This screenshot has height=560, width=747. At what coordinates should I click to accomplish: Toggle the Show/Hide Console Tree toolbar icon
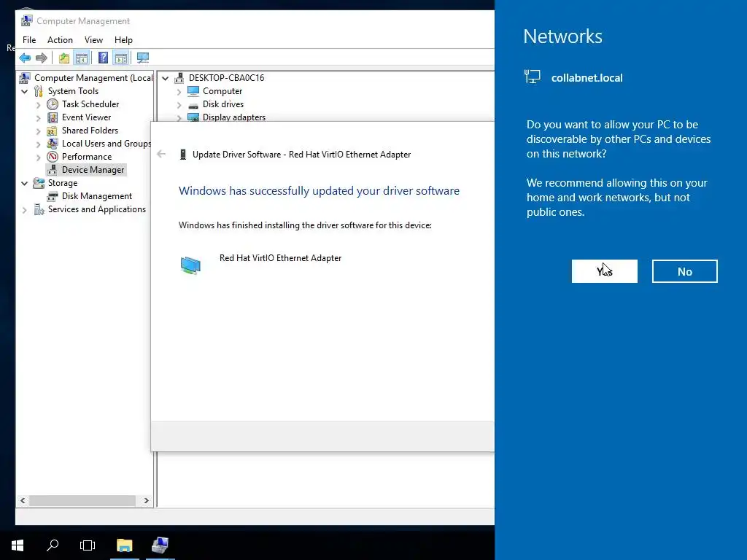(x=82, y=58)
